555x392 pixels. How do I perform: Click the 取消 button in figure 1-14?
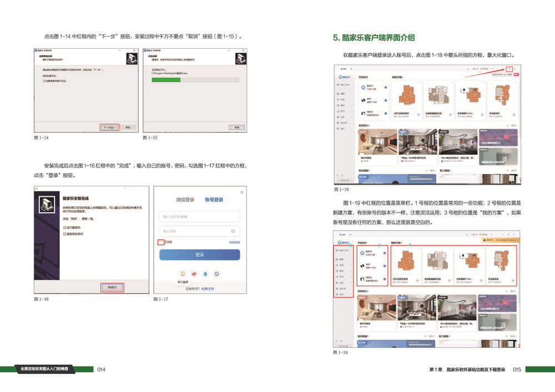(128, 128)
